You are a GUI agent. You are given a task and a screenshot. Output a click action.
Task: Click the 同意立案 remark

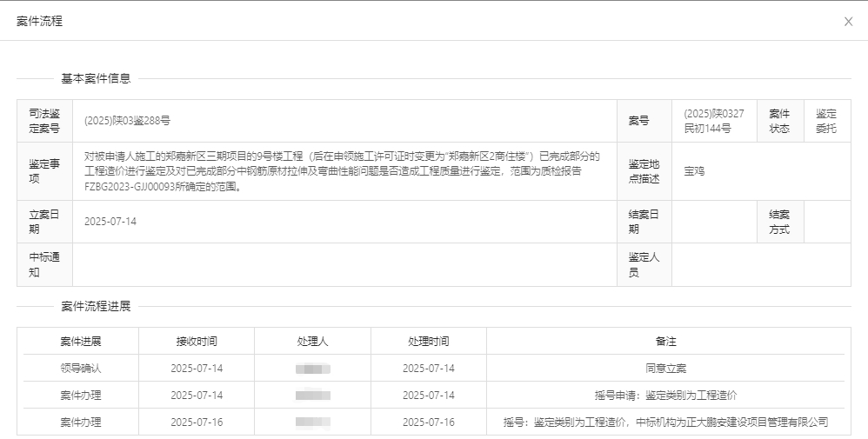click(665, 369)
